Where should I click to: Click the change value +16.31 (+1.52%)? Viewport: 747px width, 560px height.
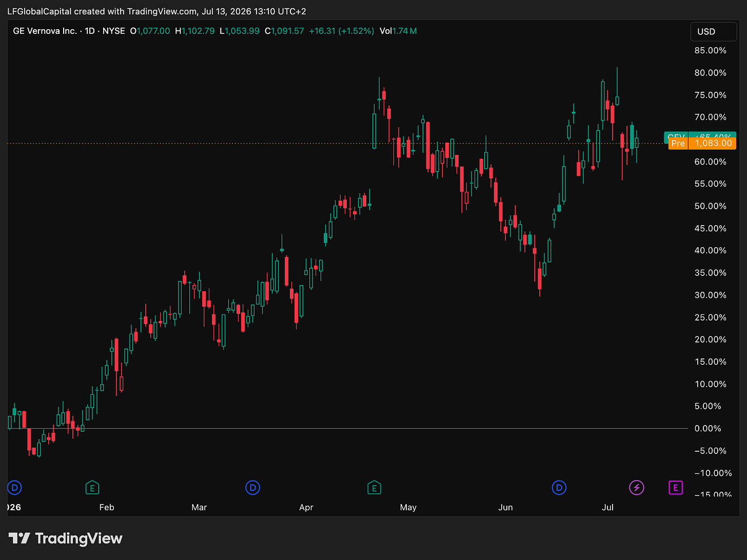tap(341, 31)
